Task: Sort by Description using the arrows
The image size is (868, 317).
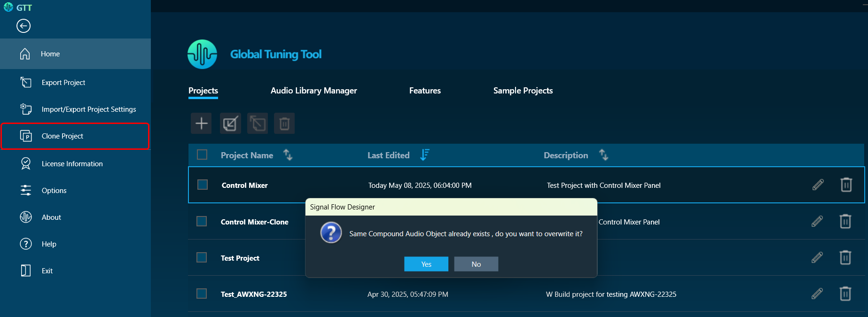Action: (x=603, y=155)
